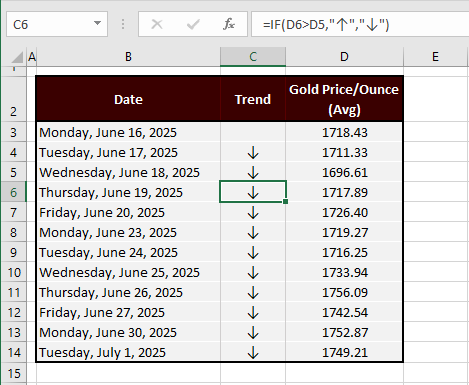Select column A header
This screenshot has height=385, width=469.
(x=32, y=57)
